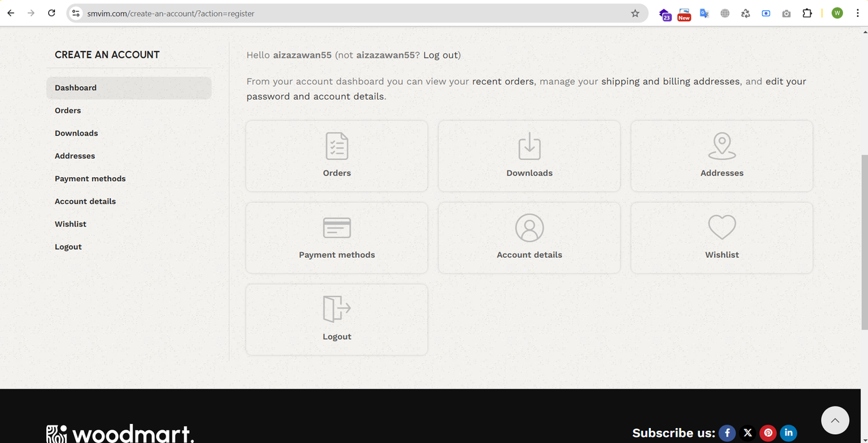Select Dashboard in the account sidebar
This screenshot has height=443, width=868.
[x=129, y=88]
